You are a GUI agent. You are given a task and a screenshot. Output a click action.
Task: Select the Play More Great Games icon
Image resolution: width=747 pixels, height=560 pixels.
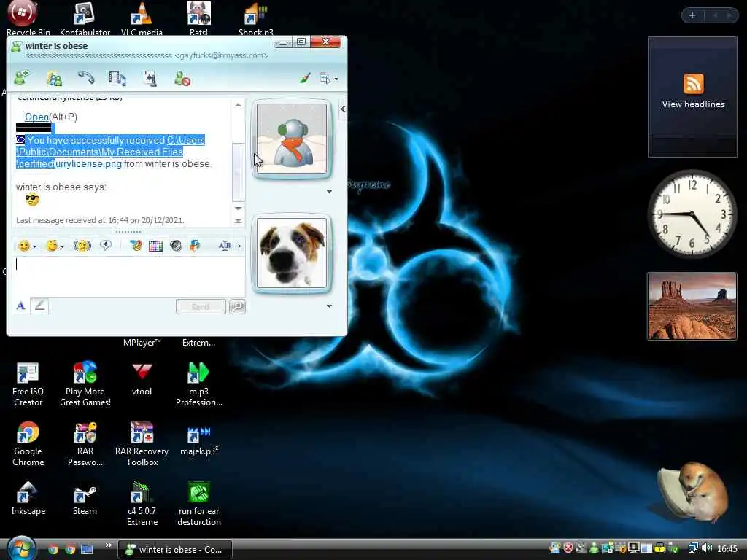click(85, 385)
